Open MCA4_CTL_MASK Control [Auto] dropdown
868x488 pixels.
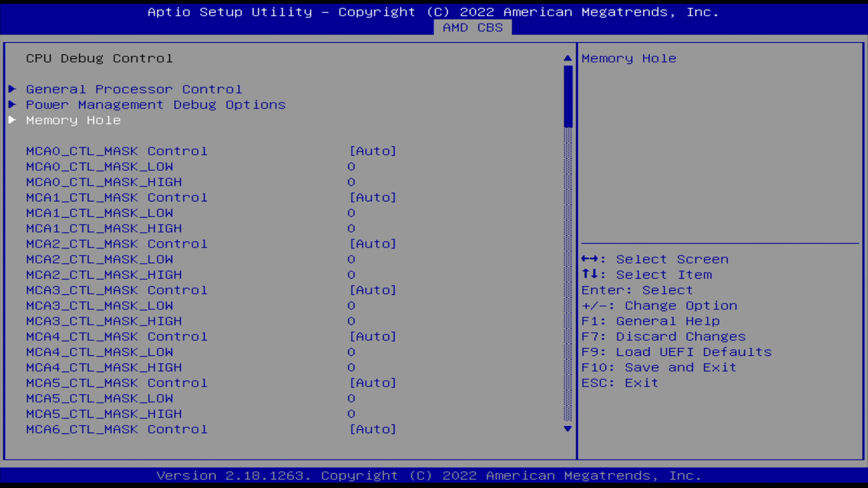point(373,337)
